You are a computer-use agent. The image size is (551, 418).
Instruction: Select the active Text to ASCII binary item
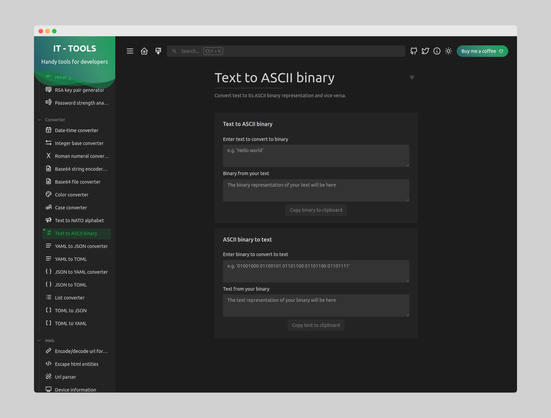[x=77, y=233]
